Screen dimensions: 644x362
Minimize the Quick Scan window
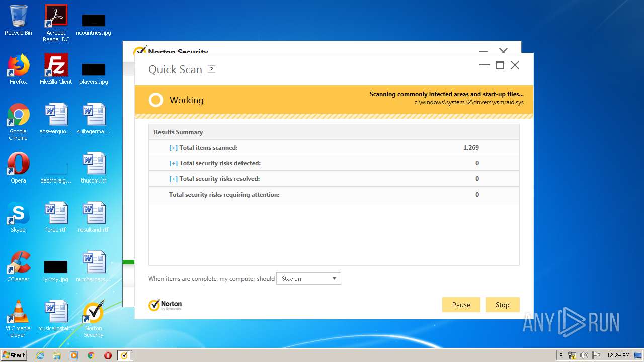[x=485, y=65]
